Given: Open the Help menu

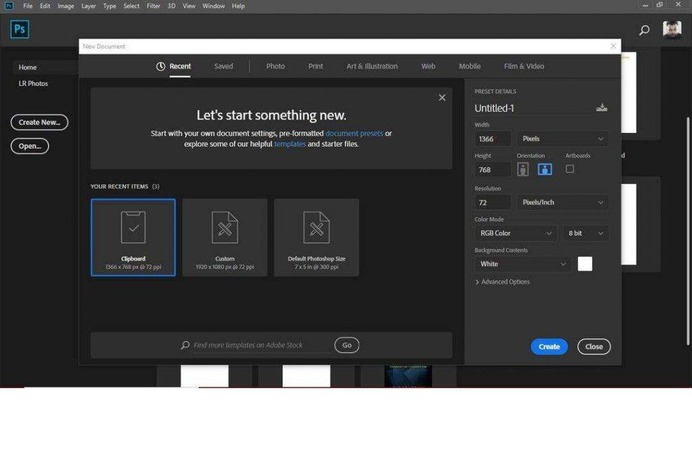Looking at the screenshot, I should point(238,6).
